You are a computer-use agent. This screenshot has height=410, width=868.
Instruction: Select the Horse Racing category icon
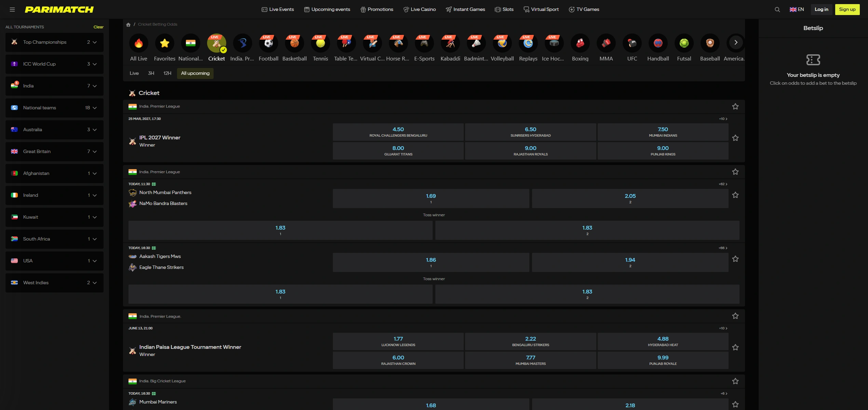tap(398, 43)
